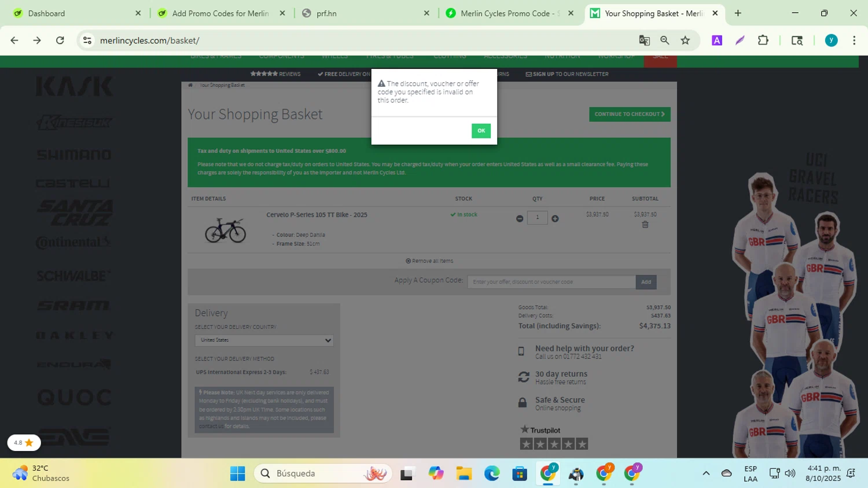The height and width of the screenshot is (488, 868).
Task: Open the star-rated Reviews link
Action: (275, 74)
